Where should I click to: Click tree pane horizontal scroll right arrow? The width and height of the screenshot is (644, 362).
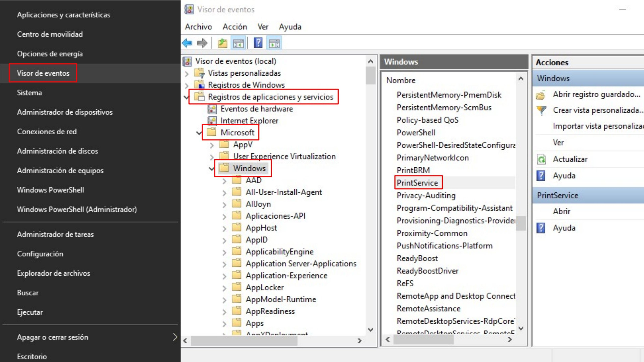point(360,341)
